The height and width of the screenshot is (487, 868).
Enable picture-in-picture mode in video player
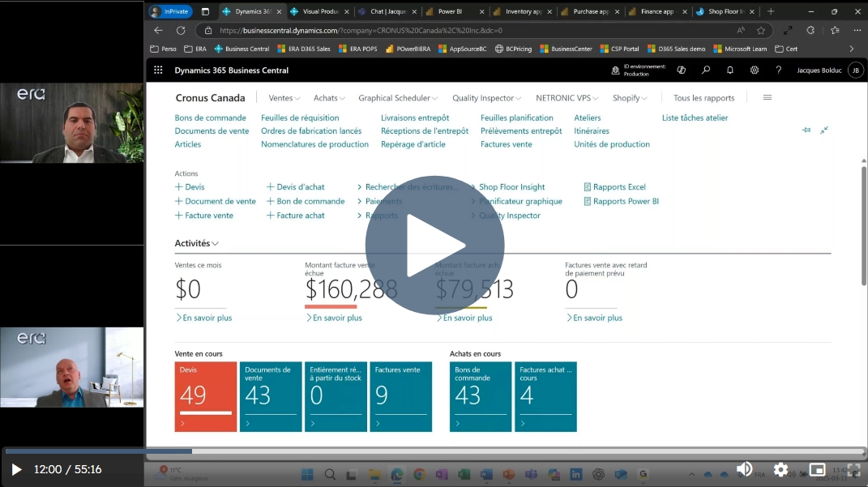click(817, 470)
